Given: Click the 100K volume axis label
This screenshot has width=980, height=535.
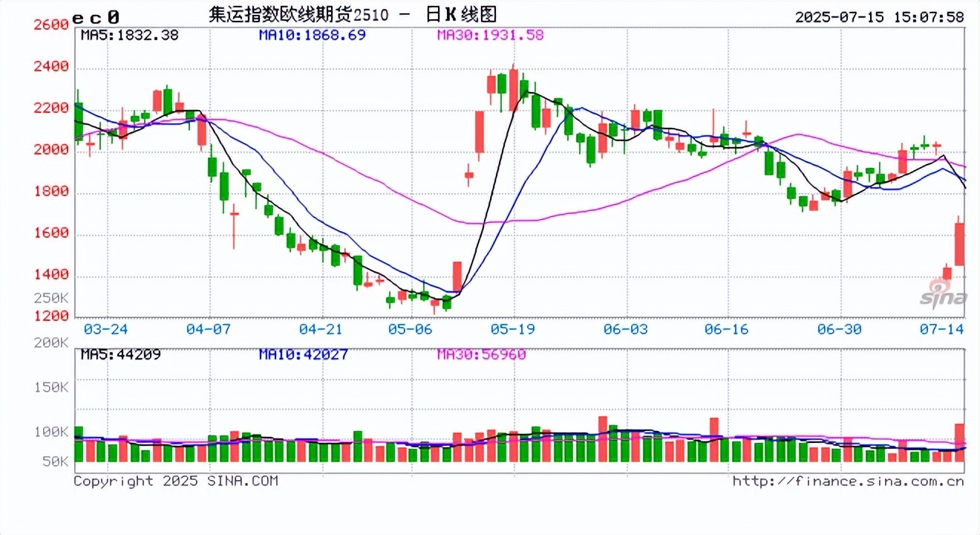Looking at the screenshot, I should [50, 432].
